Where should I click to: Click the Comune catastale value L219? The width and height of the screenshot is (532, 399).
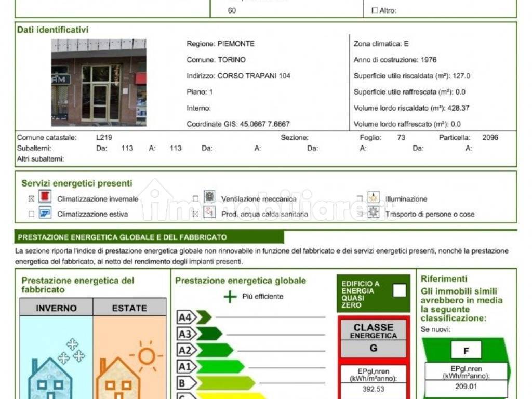[x=104, y=137]
